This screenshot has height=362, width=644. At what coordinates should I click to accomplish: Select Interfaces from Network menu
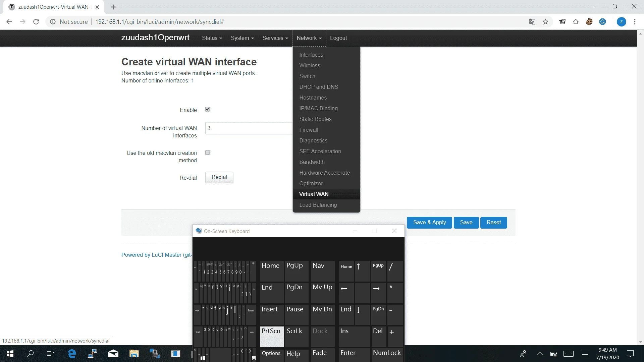326,55
